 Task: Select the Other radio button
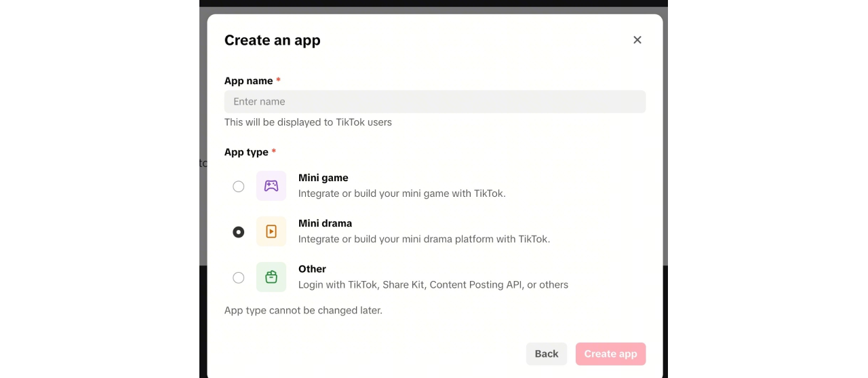pos(239,278)
